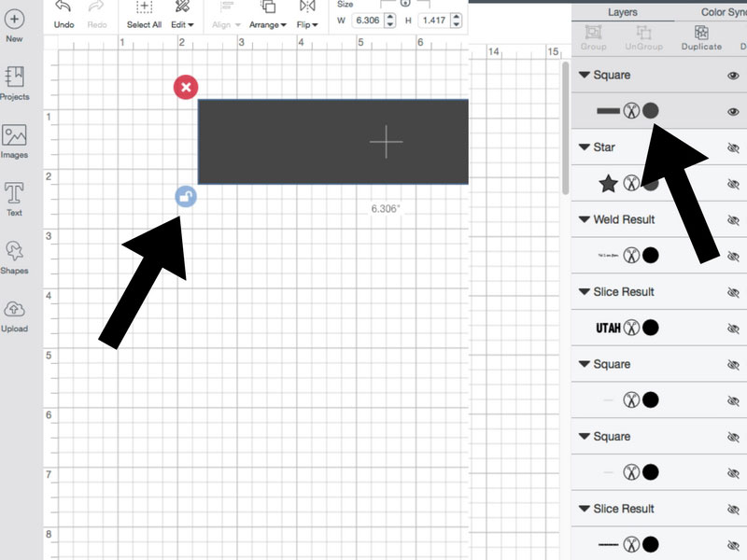Open the Projects panel
The width and height of the screenshot is (747, 560).
14,83
